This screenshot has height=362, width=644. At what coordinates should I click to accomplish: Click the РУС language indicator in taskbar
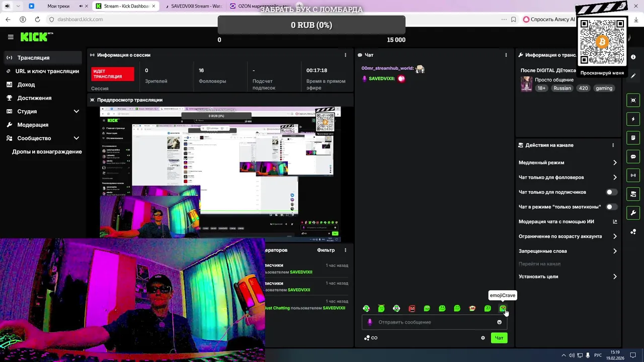click(598, 355)
